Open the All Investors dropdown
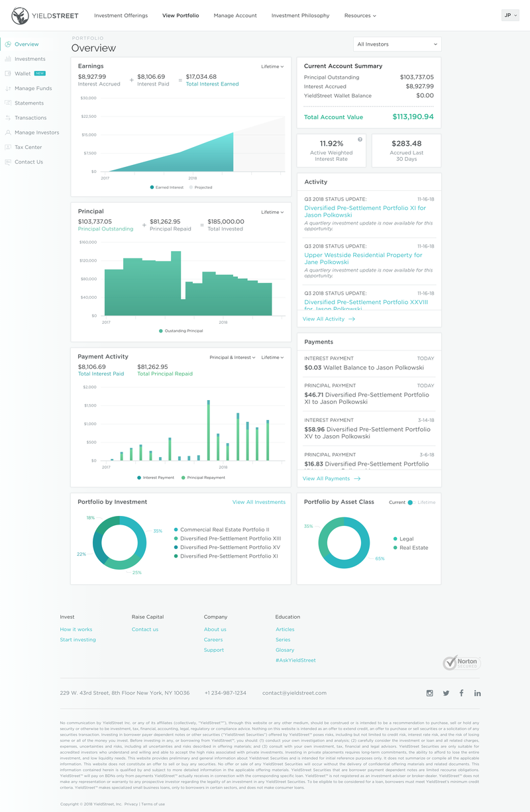 (397, 44)
